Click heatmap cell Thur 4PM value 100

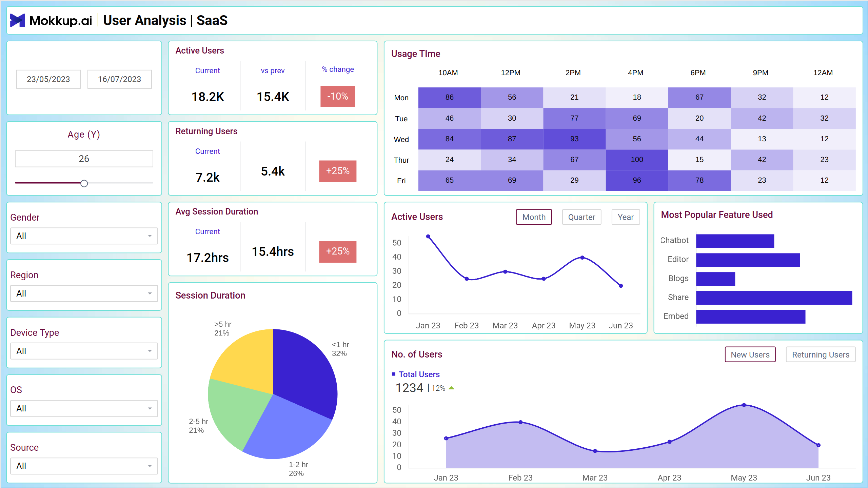(637, 160)
